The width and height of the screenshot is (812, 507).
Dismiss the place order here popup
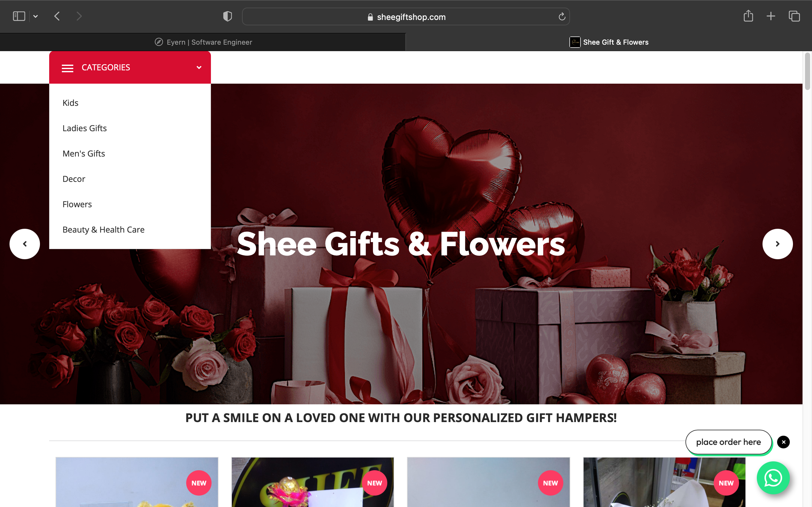point(783,442)
